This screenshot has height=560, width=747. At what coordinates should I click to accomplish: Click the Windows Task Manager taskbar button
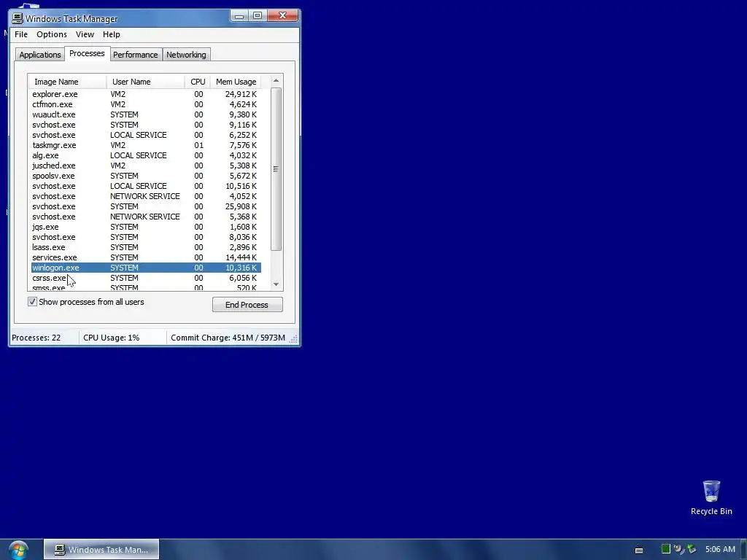pos(101,550)
